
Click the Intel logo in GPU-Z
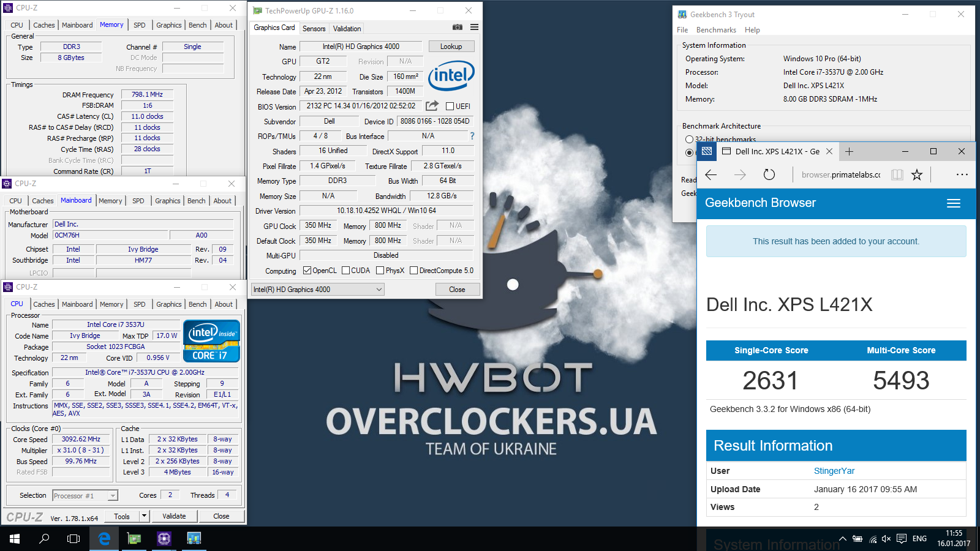coord(451,76)
